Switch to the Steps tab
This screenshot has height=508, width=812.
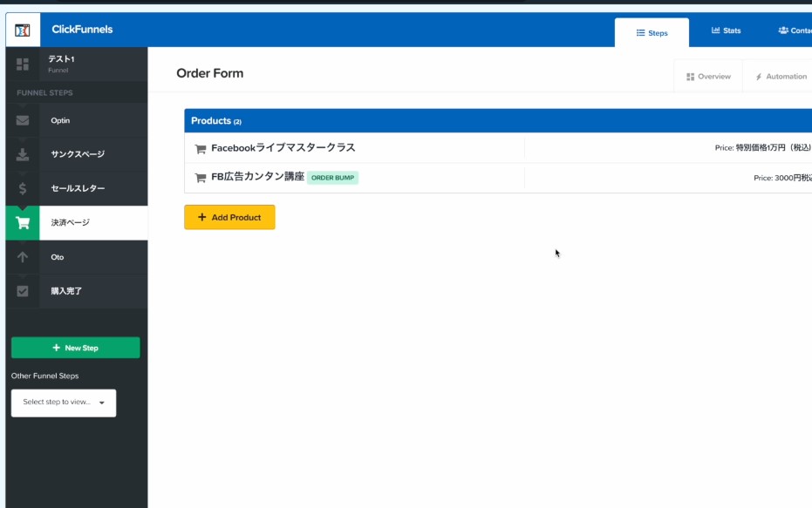pyautogui.click(x=652, y=33)
